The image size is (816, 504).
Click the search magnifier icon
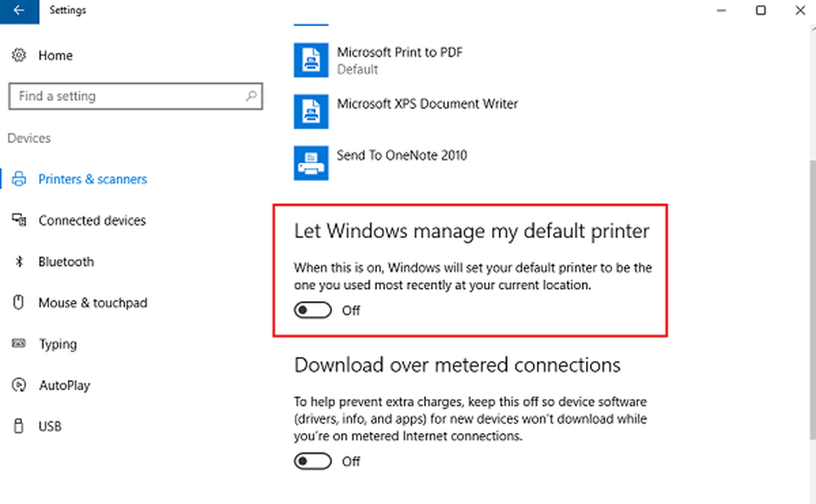point(251,96)
